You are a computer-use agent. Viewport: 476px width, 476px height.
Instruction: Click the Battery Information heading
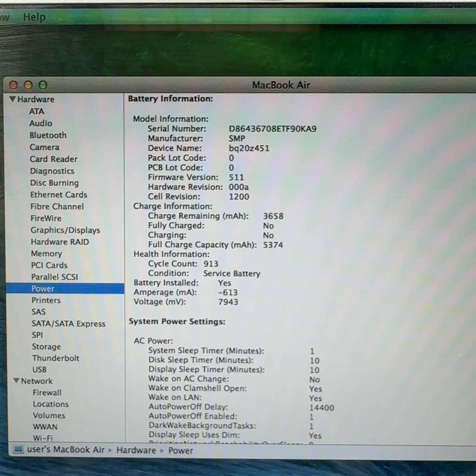click(x=170, y=99)
